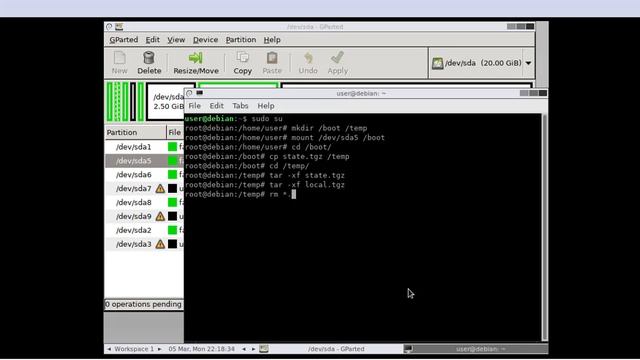Sort by the Partition column header

136,133
